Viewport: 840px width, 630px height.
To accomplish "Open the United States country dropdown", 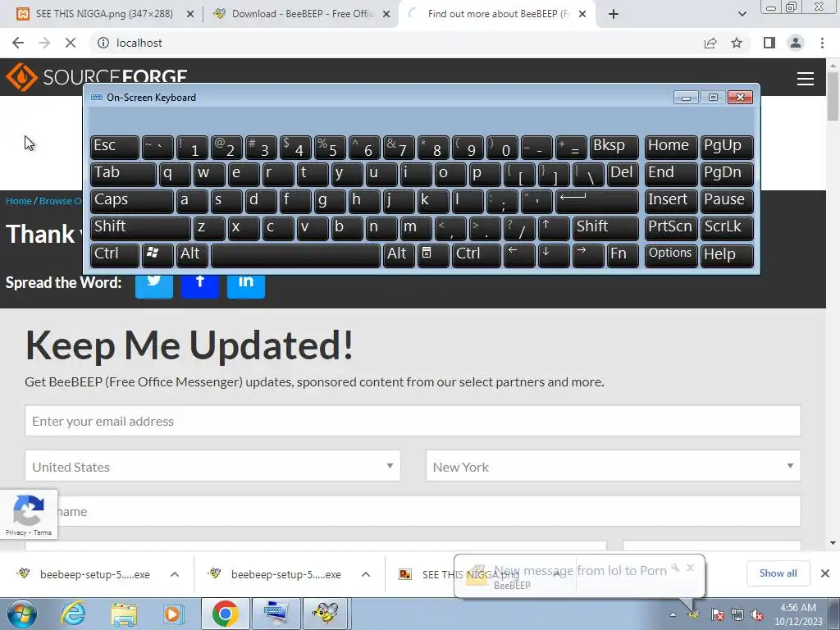I will coord(212,466).
